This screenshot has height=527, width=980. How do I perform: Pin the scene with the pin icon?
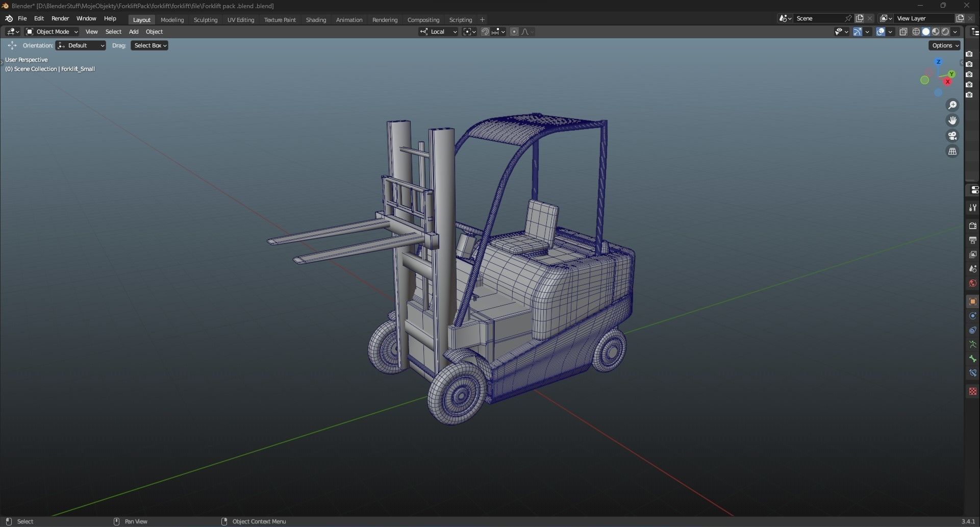(x=848, y=18)
